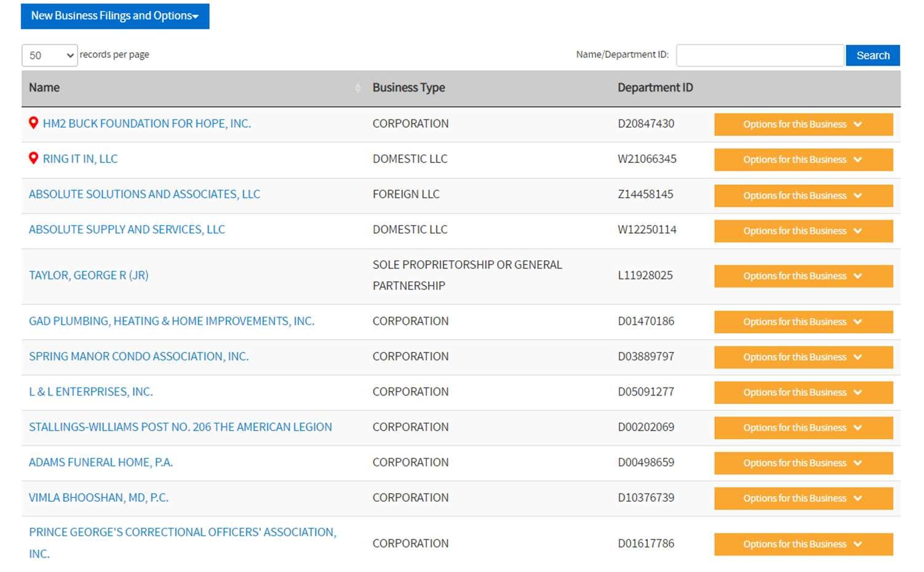Expand options for GAD PLUMBING, HEATING
The width and height of the screenshot is (924, 572).
(803, 322)
